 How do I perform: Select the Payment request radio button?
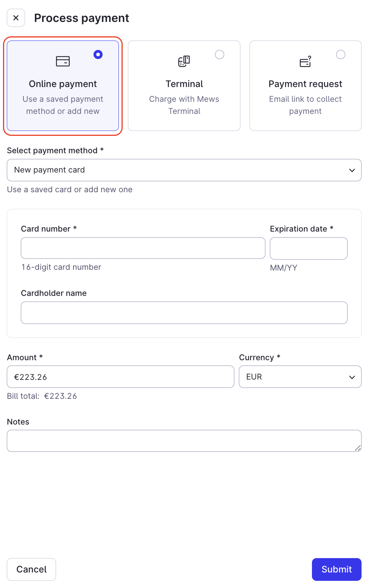(341, 54)
